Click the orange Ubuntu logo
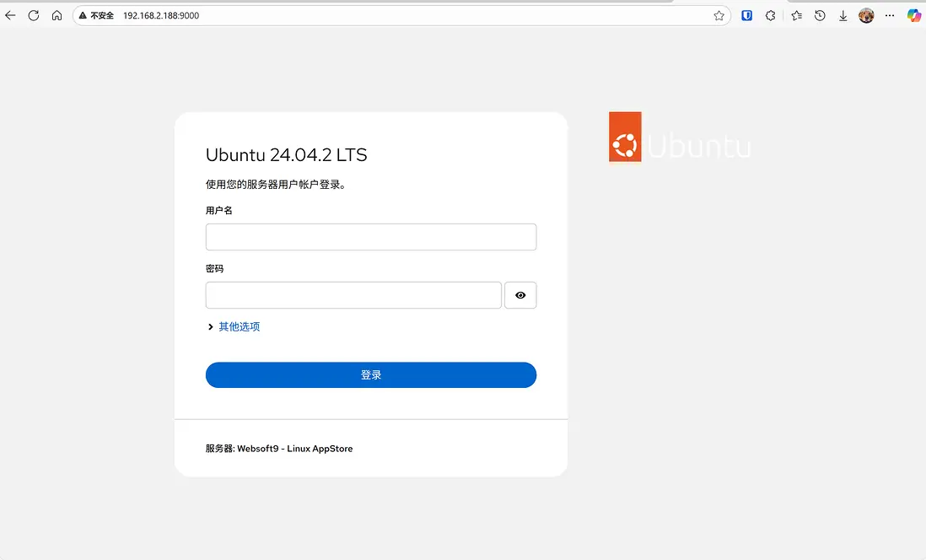The width and height of the screenshot is (926, 560). point(625,137)
